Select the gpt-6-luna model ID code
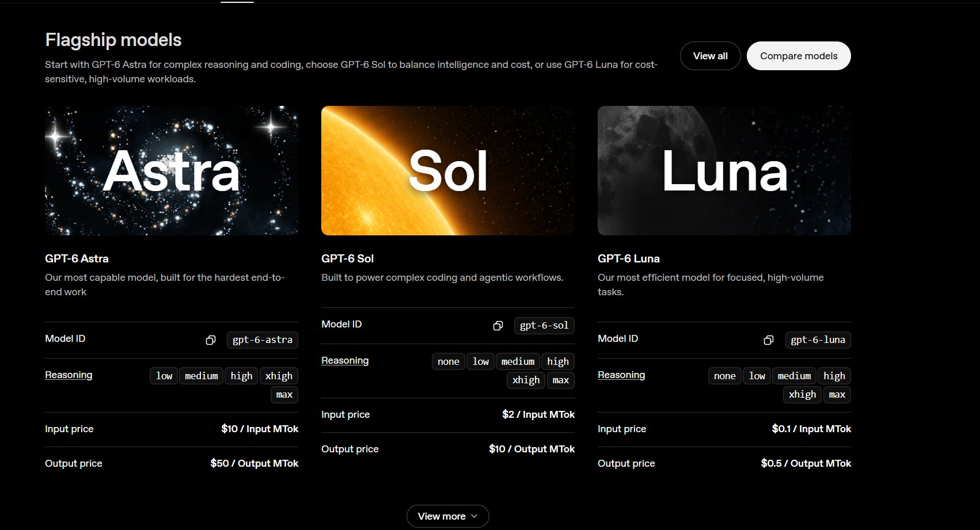 [x=818, y=340]
